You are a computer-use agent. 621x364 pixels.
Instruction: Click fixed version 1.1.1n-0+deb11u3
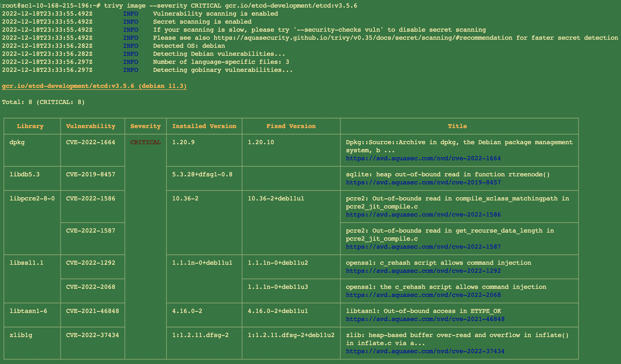(x=278, y=287)
